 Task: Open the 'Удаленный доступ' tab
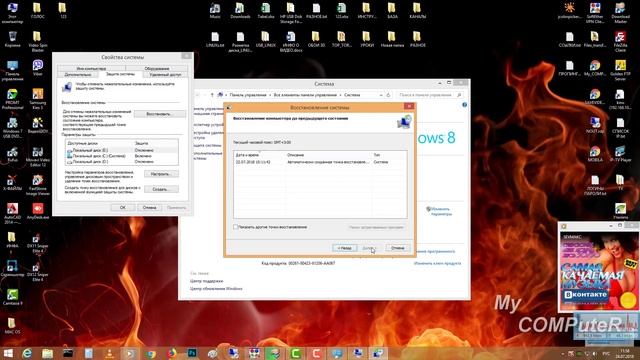pos(165,75)
